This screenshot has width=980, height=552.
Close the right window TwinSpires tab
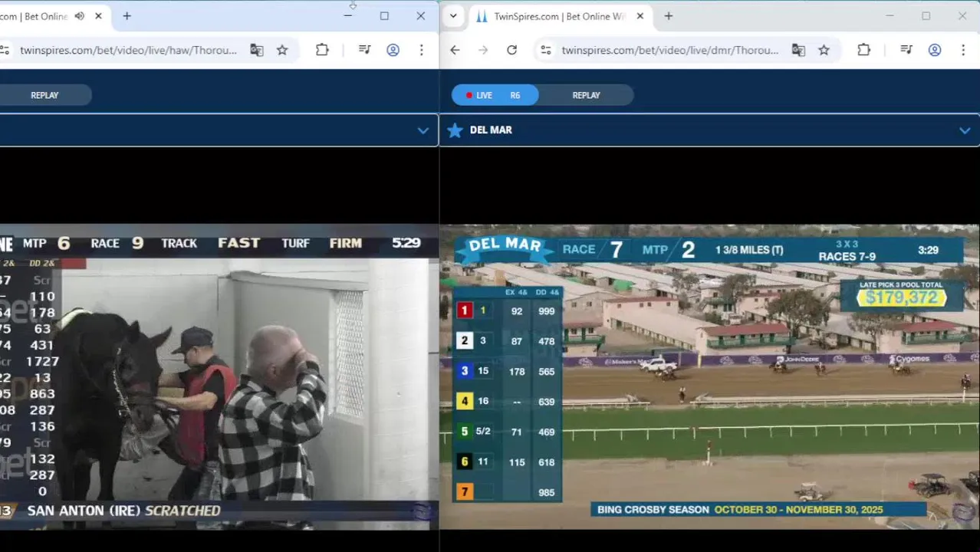coord(640,16)
